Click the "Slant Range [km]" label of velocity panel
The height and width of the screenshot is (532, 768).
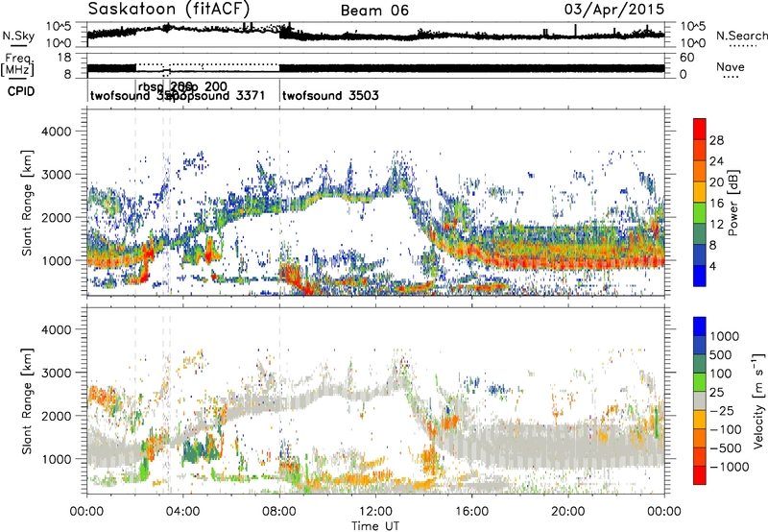(x=27, y=401)
